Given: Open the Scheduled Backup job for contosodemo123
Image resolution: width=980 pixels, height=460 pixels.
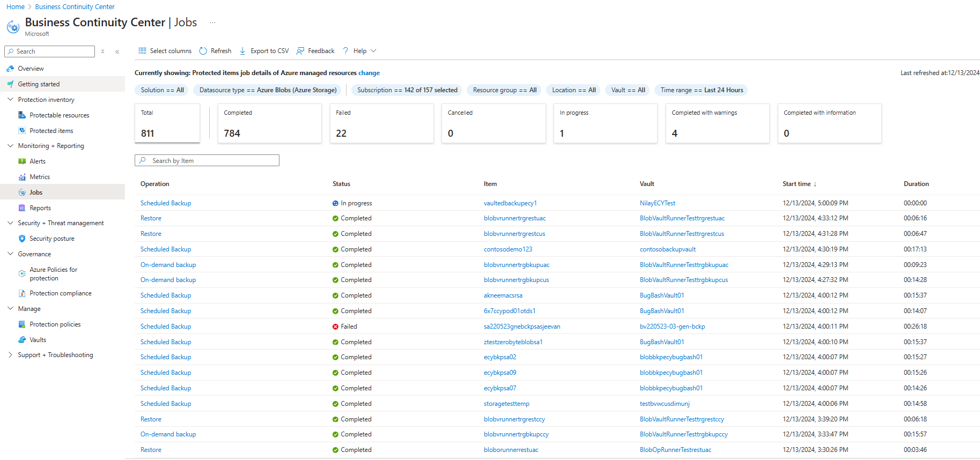Looking at the screenshot, I should [166, 249].
